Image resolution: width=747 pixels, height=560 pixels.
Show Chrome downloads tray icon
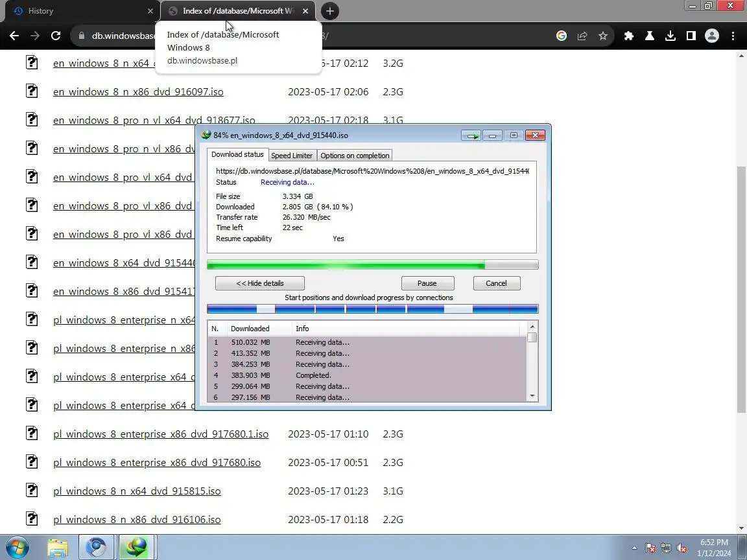(x=670, y=36)
